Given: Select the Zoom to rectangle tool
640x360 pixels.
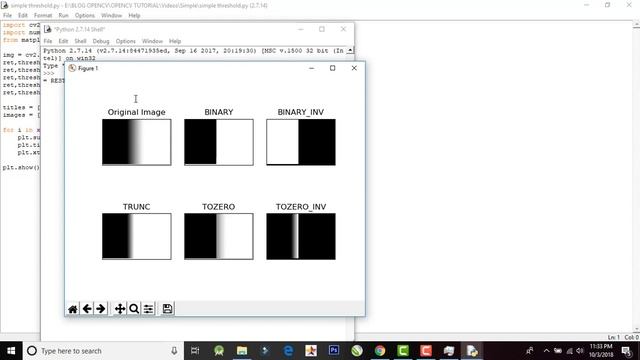Looking at the screenshot, I should pyautogui.click(x=134, y=309).
